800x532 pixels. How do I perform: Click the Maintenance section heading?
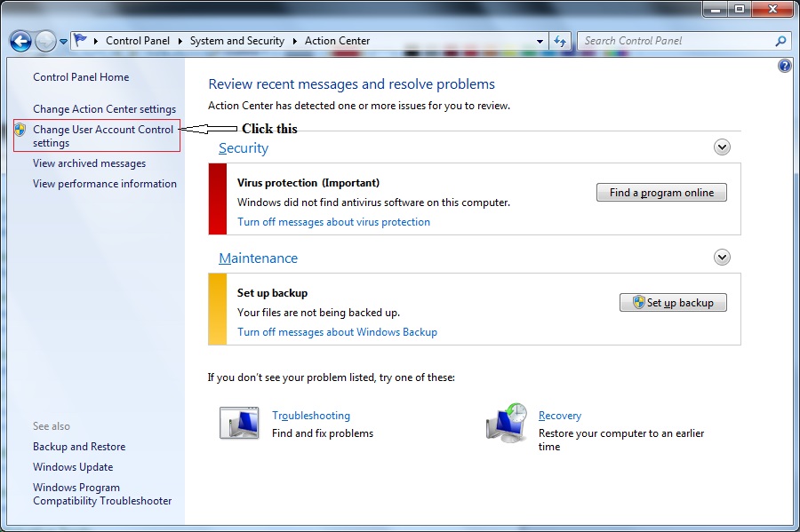[x=258, y=258]
